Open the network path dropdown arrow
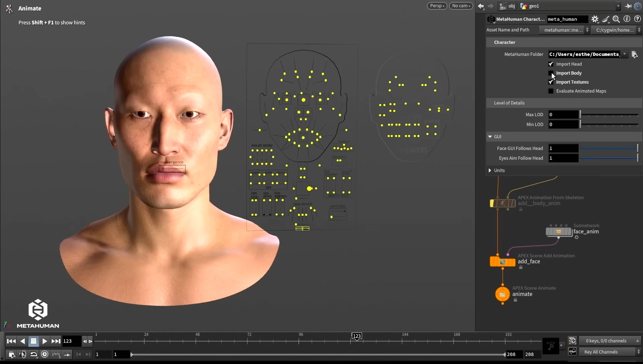 [x=618, y=6]
